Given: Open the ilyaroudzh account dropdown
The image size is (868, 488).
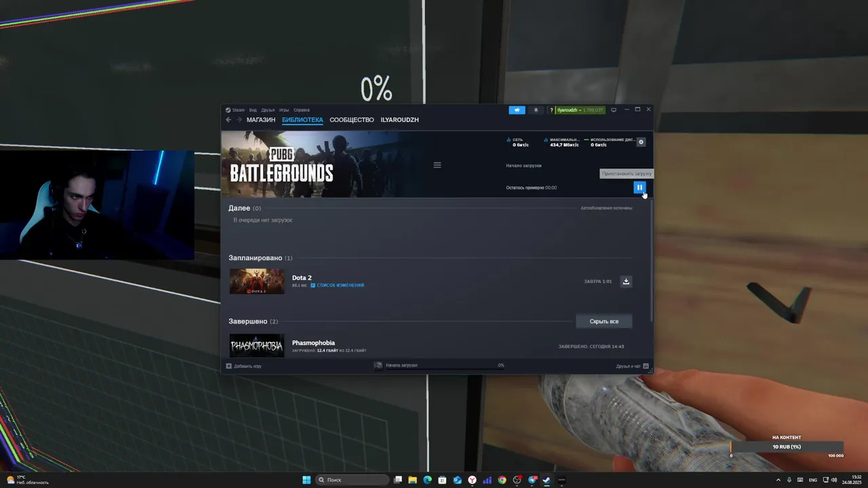Looking at the screenshot, I should coord(580,110).
